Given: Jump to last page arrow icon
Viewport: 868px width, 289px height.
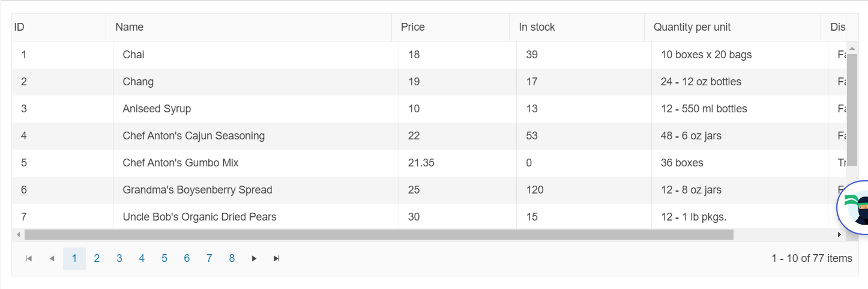Looking at the screenshot, I should click(x=276, y=258).
